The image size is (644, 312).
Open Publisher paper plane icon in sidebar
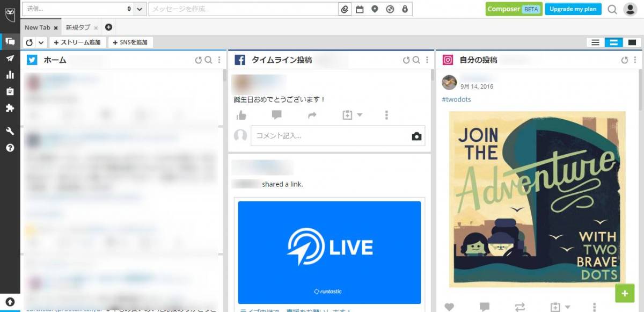tap(10, 59)
